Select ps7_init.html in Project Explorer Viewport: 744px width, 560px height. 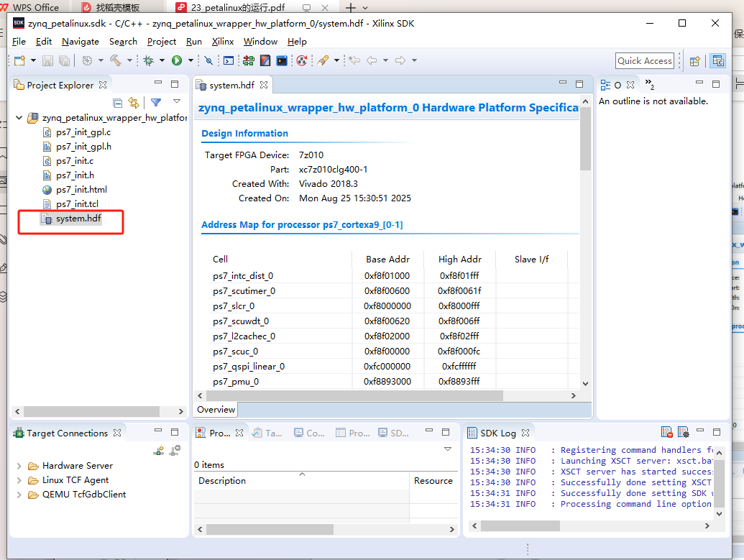click(x=81, y=189)
